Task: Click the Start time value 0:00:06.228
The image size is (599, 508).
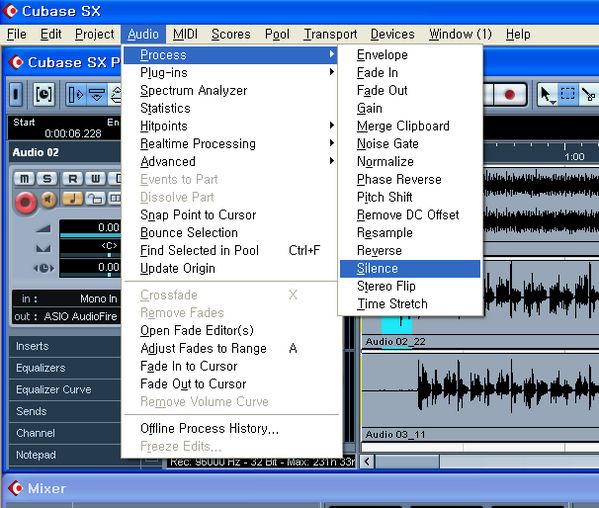Action: [x=73, y=133]
